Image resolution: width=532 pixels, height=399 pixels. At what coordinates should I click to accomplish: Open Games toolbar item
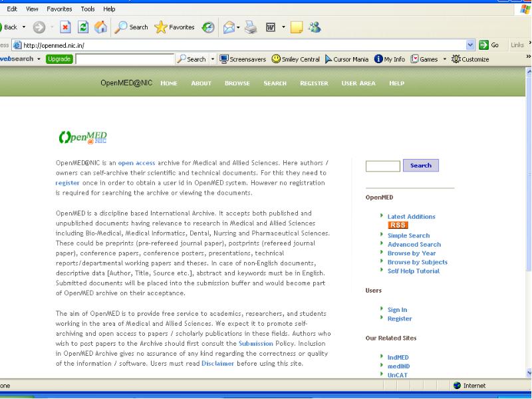pos(424,59)
